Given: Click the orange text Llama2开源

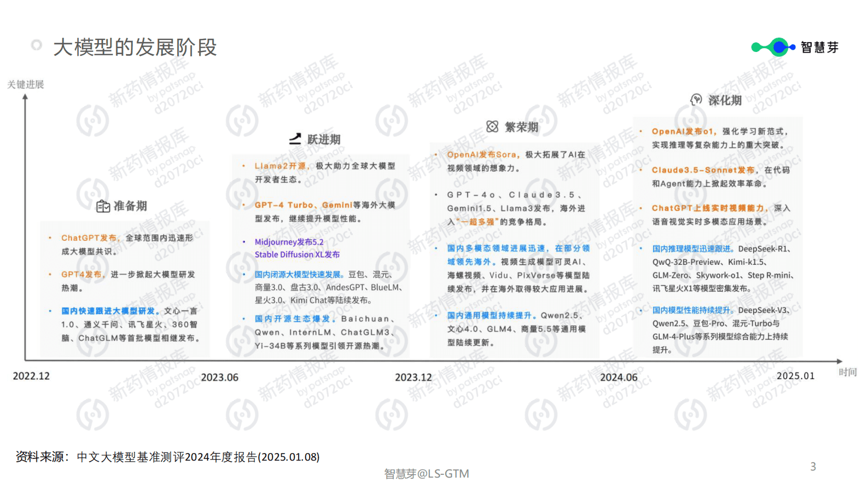Looking at the screenshot, I should pos(281,166).
